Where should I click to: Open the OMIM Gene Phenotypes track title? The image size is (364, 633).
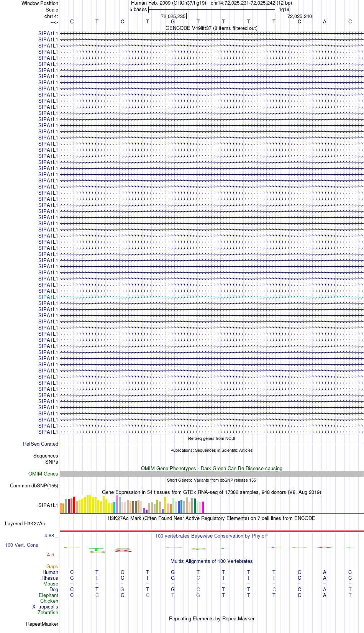[212, 469]
